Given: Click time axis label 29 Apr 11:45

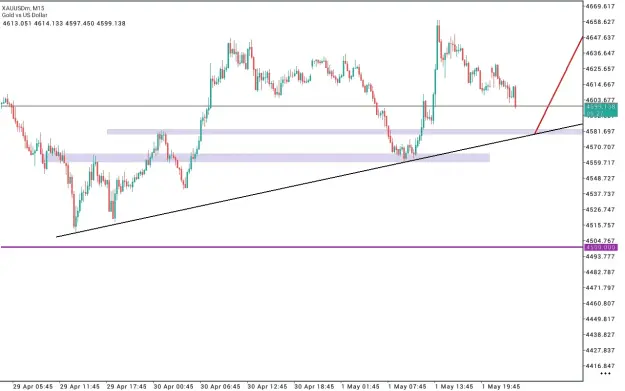Looking at the screenshot, I should [x=80, y=387].
